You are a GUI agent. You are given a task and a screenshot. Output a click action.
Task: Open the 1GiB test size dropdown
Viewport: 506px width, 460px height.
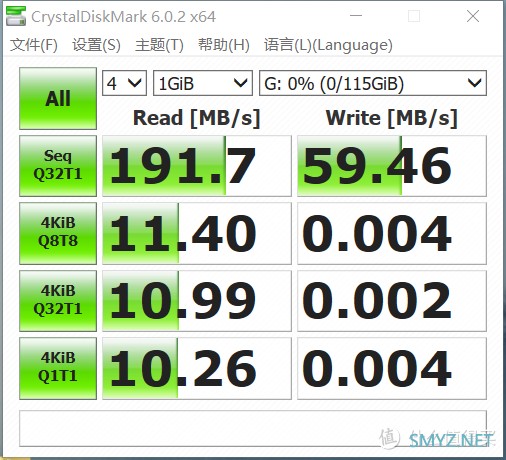click(x=203, y=83)
